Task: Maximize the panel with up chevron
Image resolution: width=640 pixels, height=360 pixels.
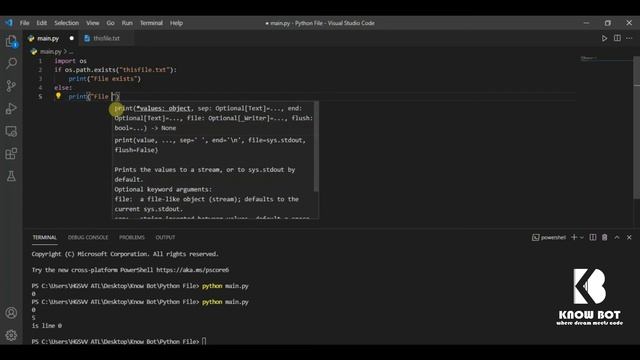Action: tap(617, 237)
